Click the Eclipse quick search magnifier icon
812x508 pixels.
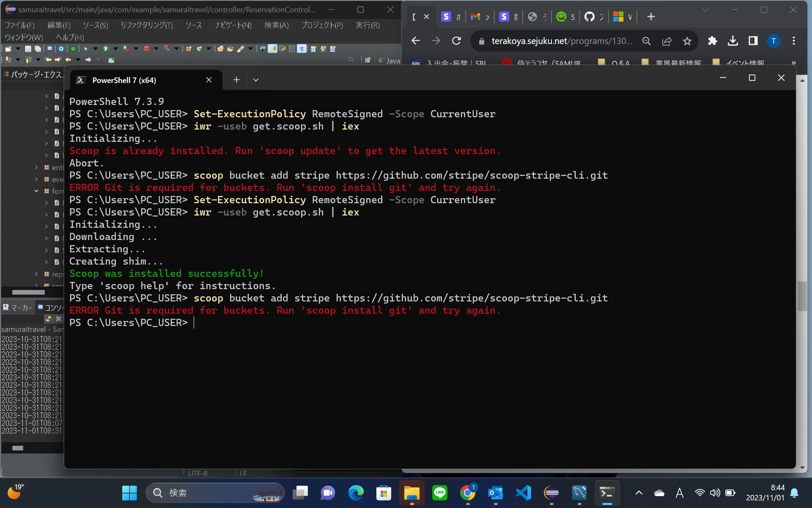pyautogui.click(x=351, y=60)
